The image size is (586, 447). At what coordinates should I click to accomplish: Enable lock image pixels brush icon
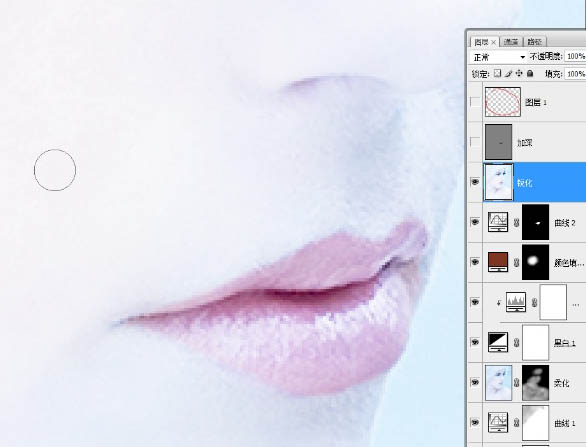click(508, 73)
